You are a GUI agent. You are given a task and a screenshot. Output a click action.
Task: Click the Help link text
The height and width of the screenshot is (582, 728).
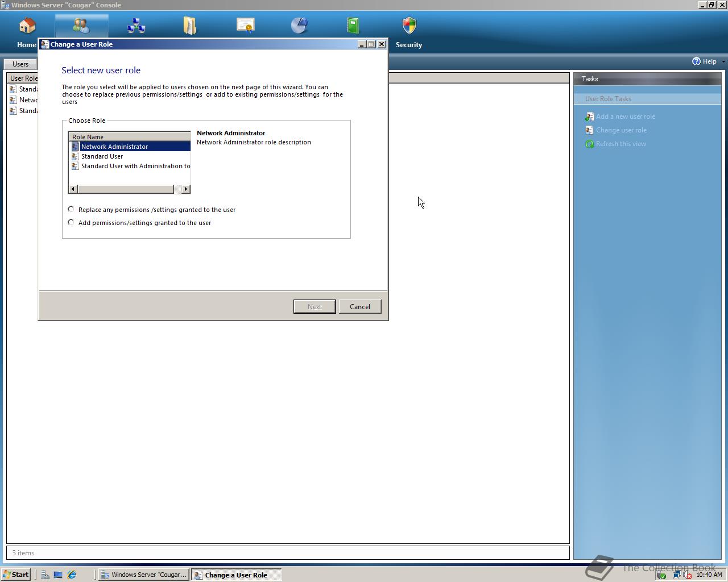709,61
